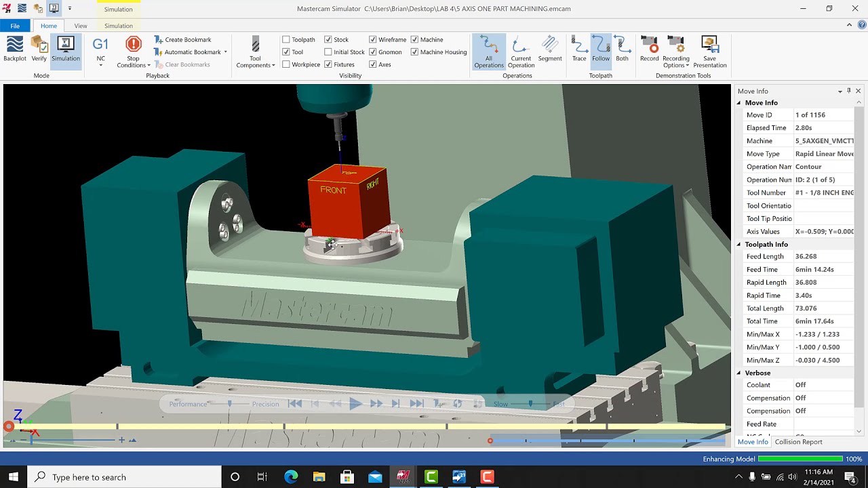The height and width of the screenshot is (488, 868).
Task: Collapse the Verbose section
Action: (739, 373)
